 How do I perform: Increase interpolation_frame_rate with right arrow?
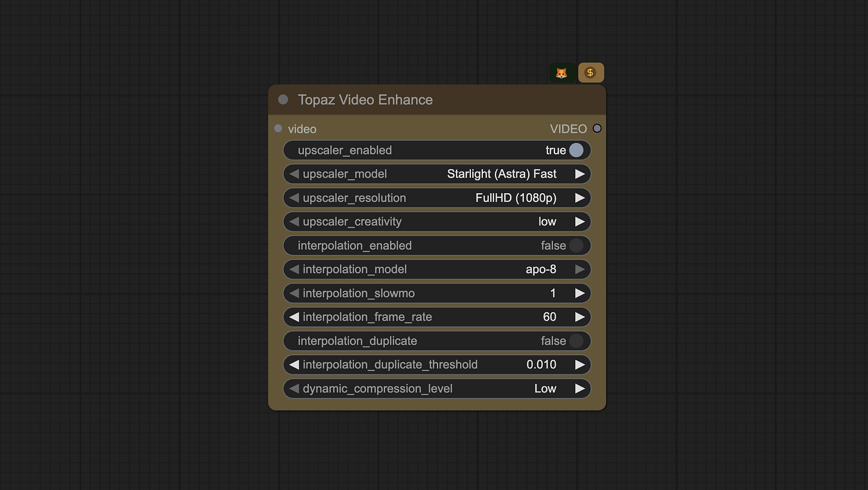pyautogui.click(x=579, y=317)
